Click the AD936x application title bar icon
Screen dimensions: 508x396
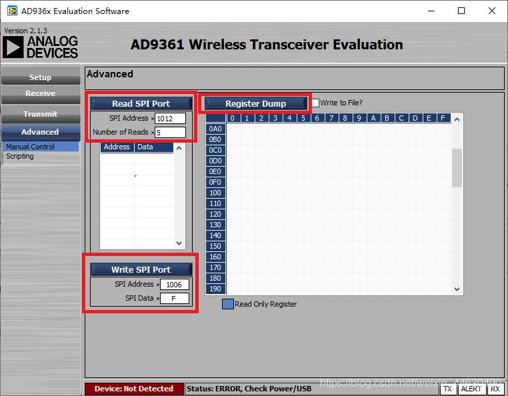coord(12,11)
